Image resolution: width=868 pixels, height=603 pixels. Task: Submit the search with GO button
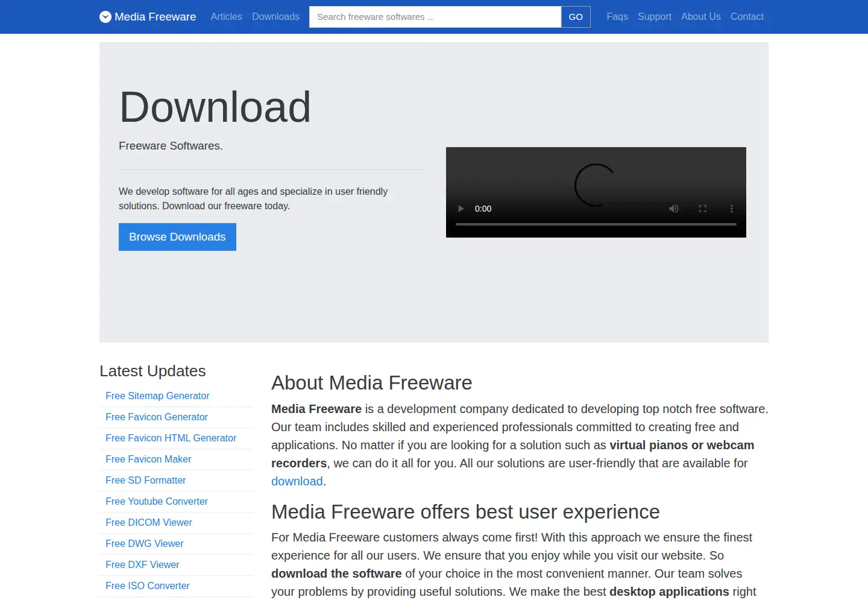pyautogui.click(x=576, y=17)
